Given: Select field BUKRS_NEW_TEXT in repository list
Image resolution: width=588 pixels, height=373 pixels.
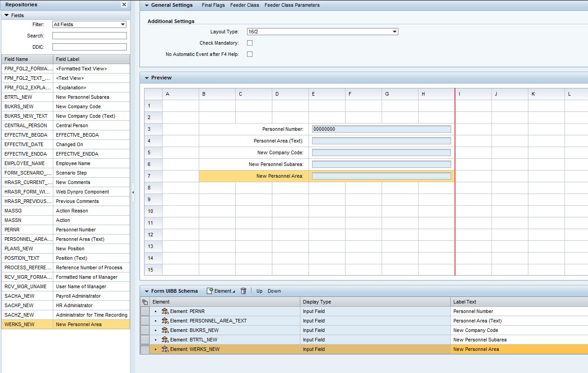Looking at the screenshot, I should [65, 116].
